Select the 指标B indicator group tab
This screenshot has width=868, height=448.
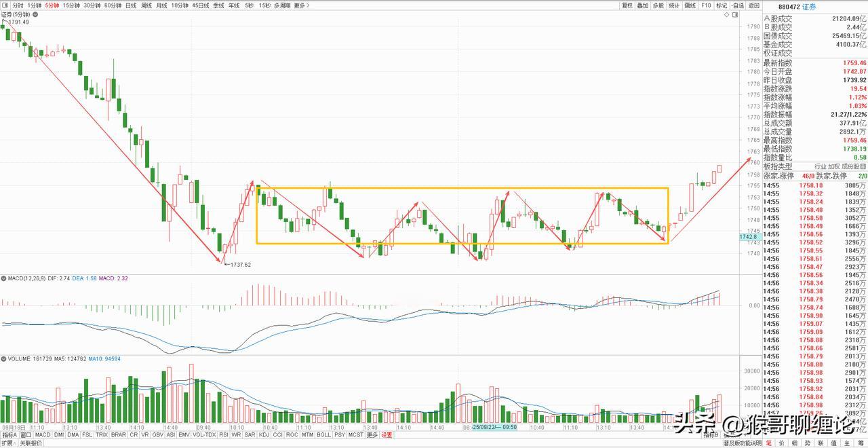point(712,435)
